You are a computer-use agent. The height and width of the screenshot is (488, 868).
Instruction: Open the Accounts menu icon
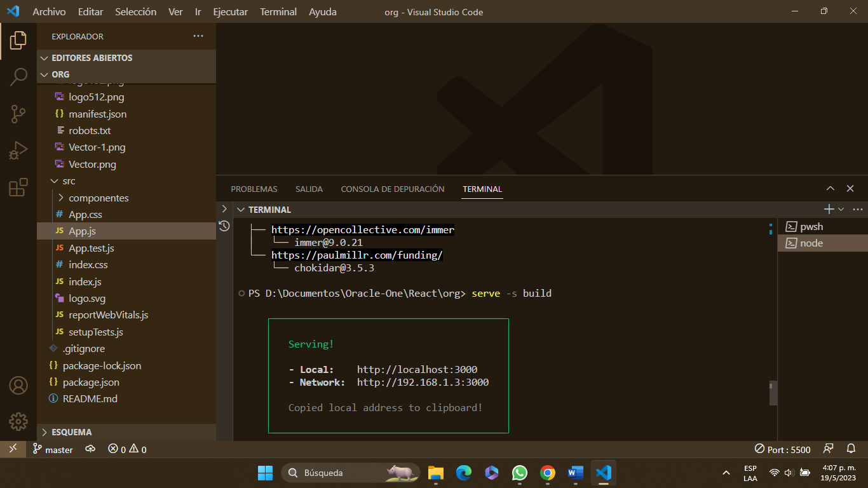18,386
